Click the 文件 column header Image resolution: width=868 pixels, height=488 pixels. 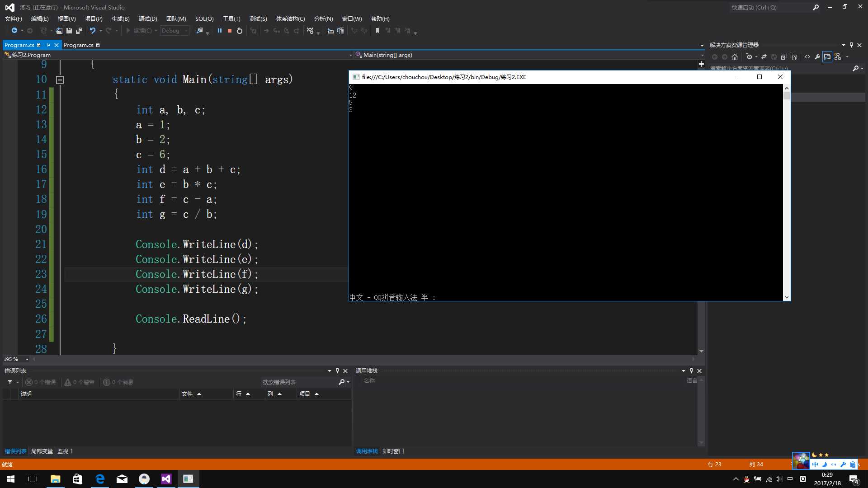coord(187,394)
